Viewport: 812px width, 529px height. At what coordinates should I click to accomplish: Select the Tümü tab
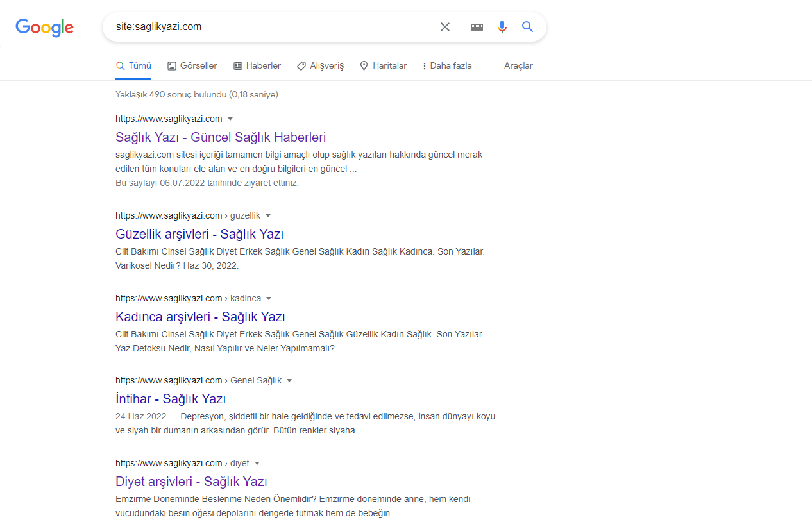133,65
